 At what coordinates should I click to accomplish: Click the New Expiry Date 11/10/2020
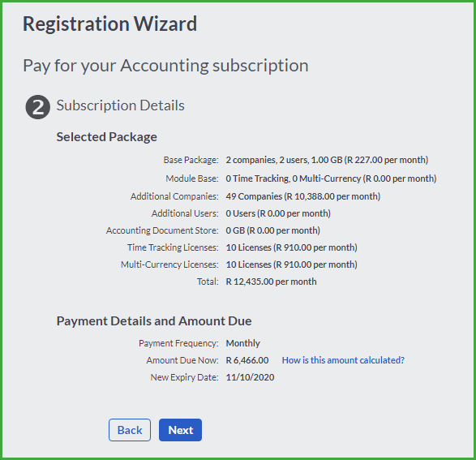pos(250,377)
